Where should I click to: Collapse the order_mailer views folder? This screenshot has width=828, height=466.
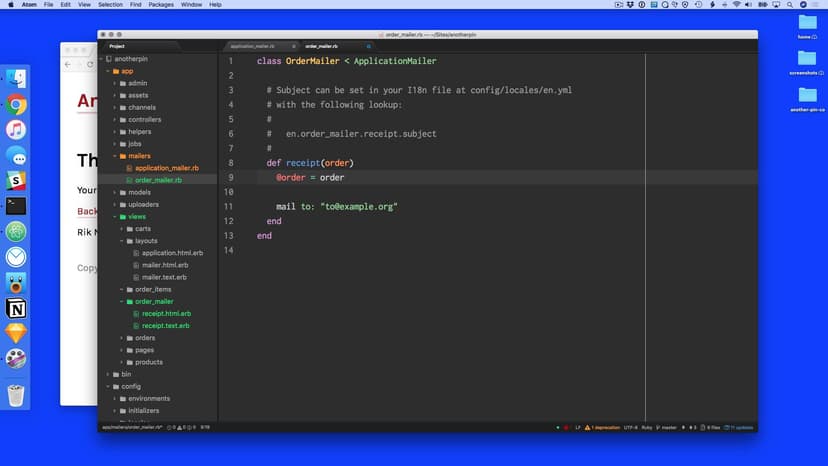point(122,301)
